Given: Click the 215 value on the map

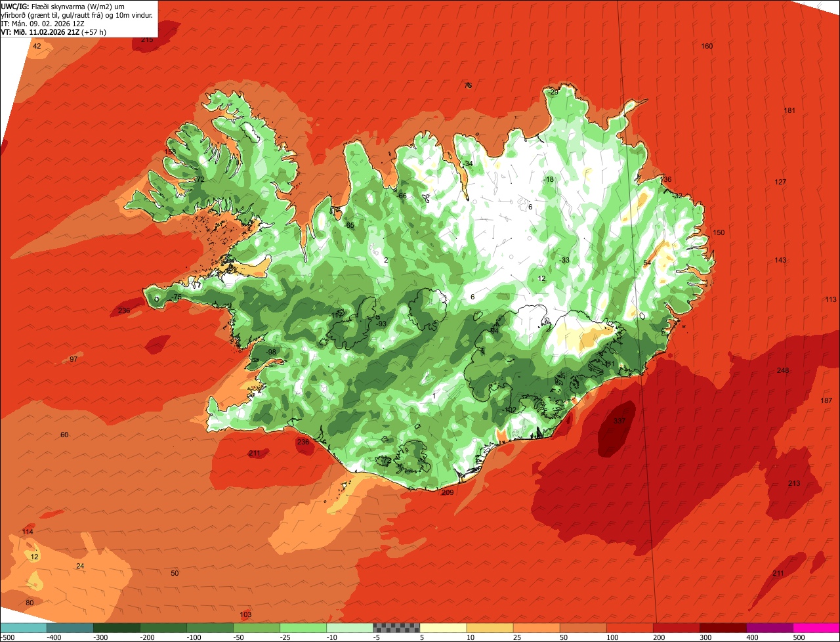Looking at the screenshot, I should click(x=147, y=40).
